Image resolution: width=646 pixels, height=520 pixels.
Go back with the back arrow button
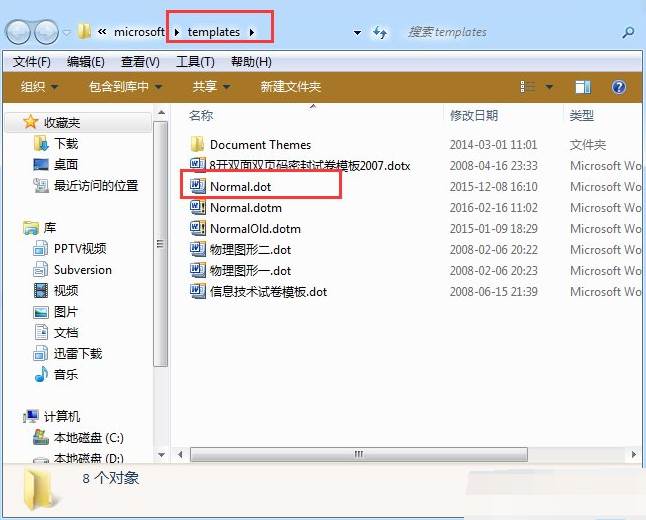(x=17, y=32)
